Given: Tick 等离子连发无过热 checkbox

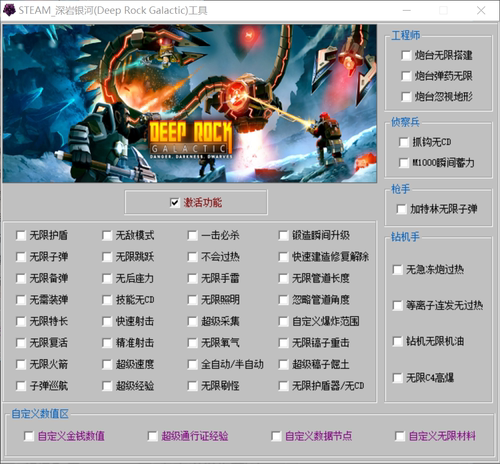Looking at the screenshot, I should (397, 305).
